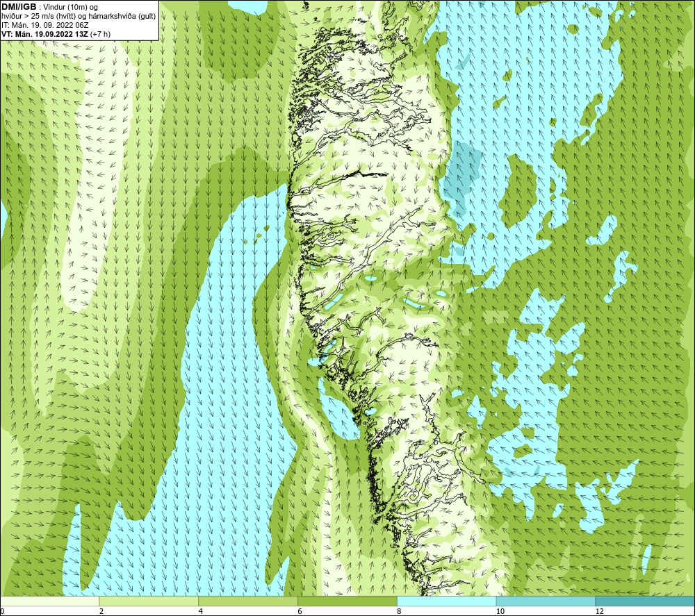Click the 'hviður > 25 m/s' legend line
The width and height of the screenshot is (695, 616).
[79, 17]
